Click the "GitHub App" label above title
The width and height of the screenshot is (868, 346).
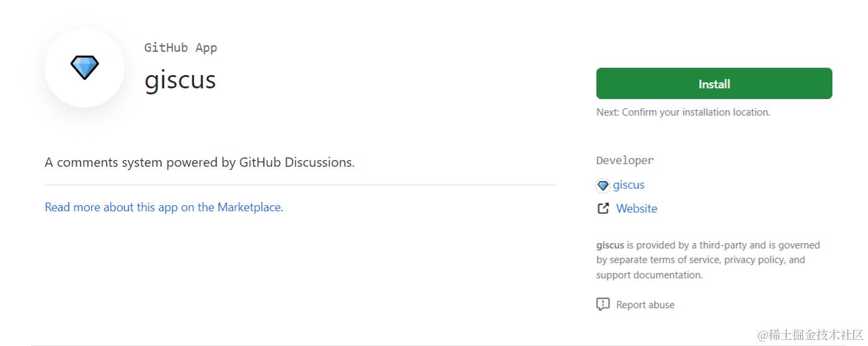(180, 48)
